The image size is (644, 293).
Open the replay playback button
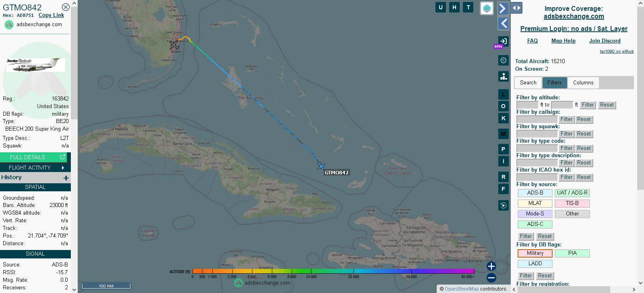pos(504,205)
